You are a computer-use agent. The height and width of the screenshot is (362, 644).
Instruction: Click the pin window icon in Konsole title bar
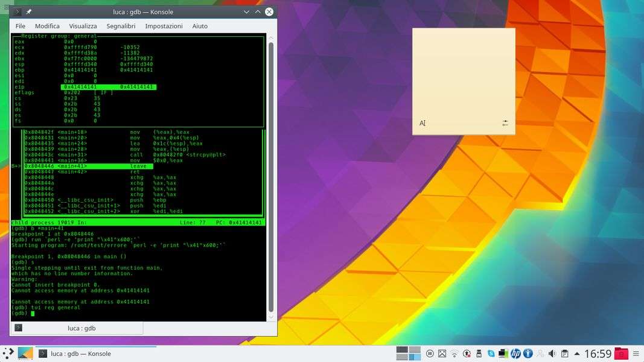(29, 12)
